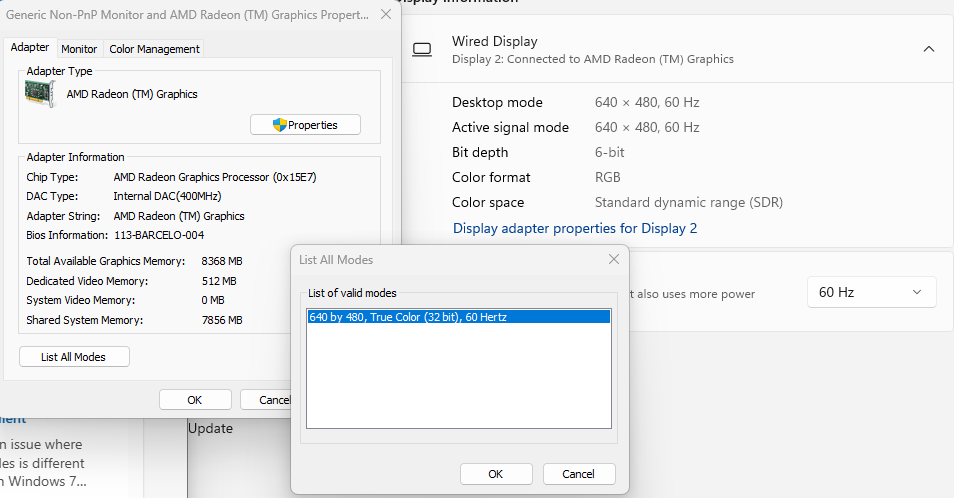This screenshot has height=498, width=954.
Task: Click the Wired Display heading text
Action: pos(495,41)
